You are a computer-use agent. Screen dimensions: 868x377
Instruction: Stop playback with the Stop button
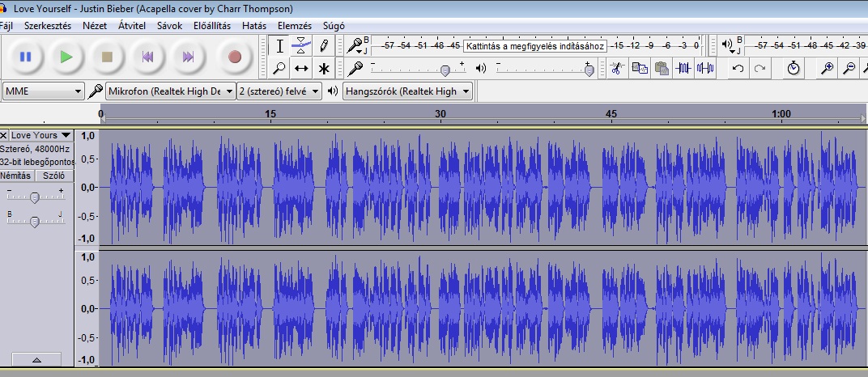click(108, 57)
